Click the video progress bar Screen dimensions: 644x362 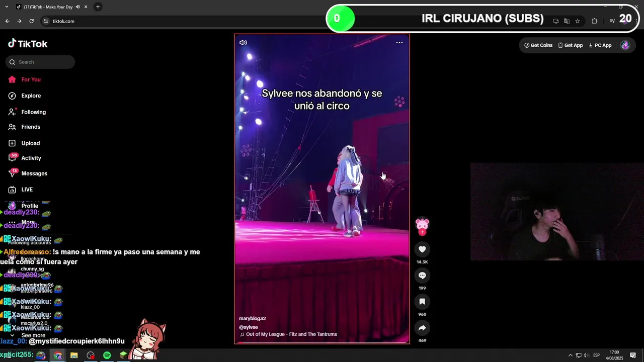(322, 342)
